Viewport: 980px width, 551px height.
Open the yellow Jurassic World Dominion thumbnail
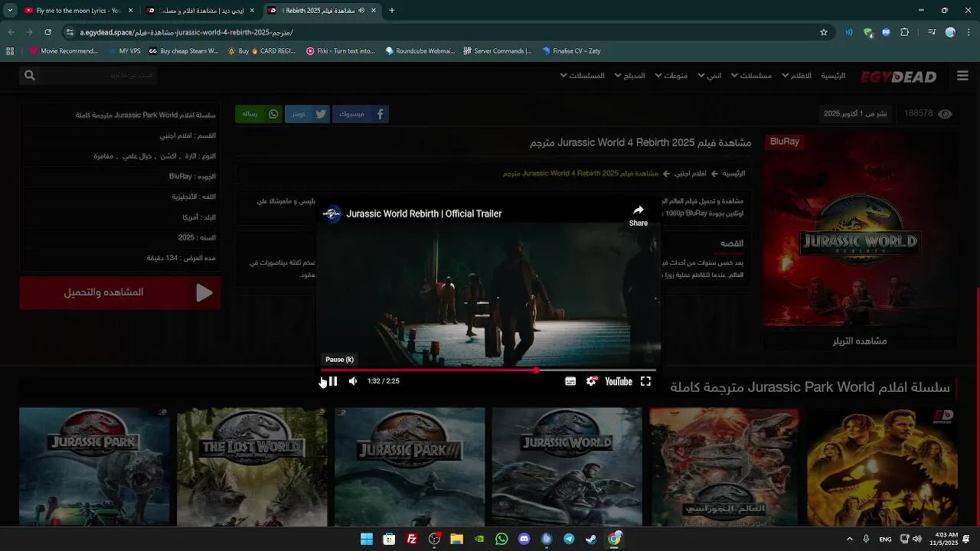pos(882,467)
